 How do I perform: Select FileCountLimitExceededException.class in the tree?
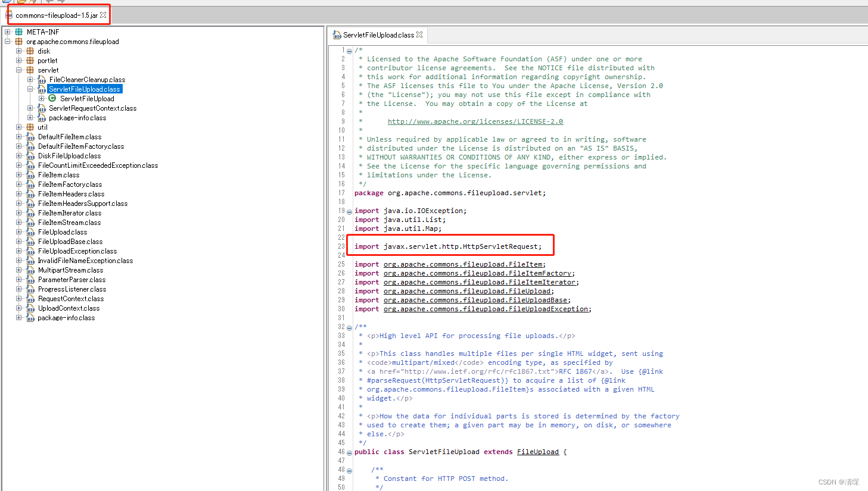click(98, 165)
